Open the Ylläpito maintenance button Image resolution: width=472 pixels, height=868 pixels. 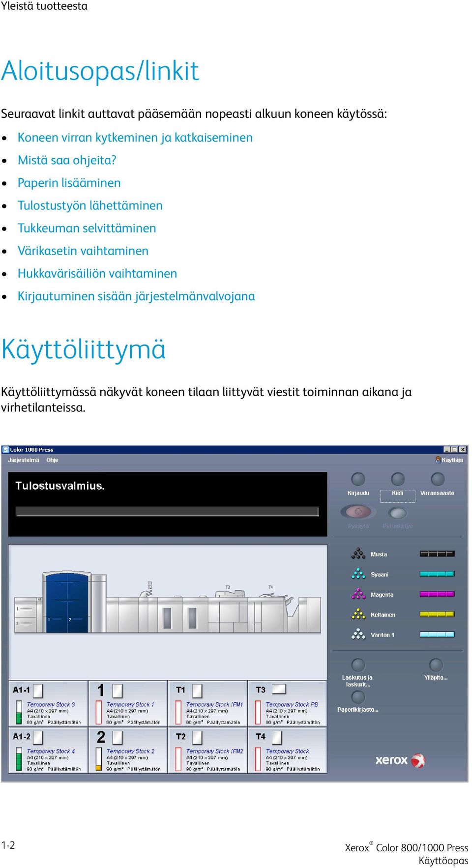click(x=436, y=665)
